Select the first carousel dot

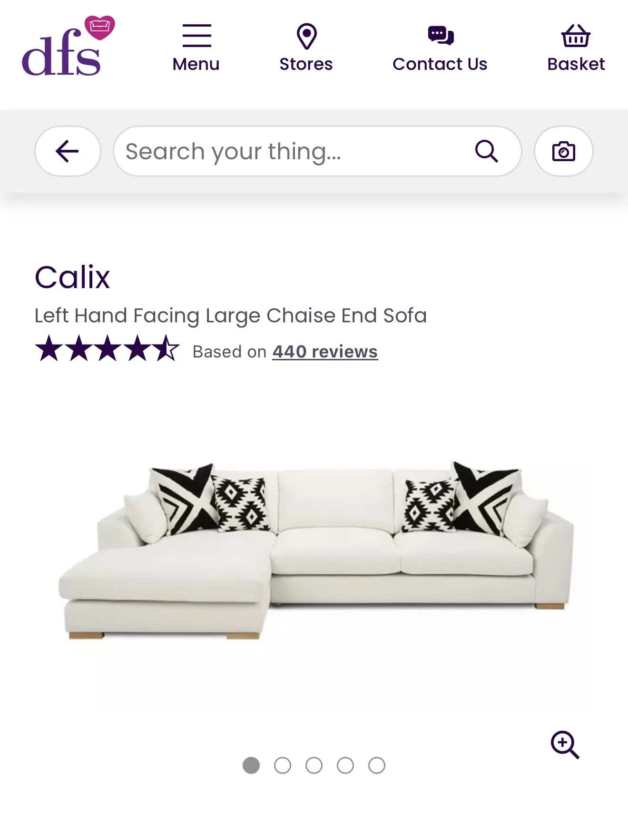[x=251, y=765]
